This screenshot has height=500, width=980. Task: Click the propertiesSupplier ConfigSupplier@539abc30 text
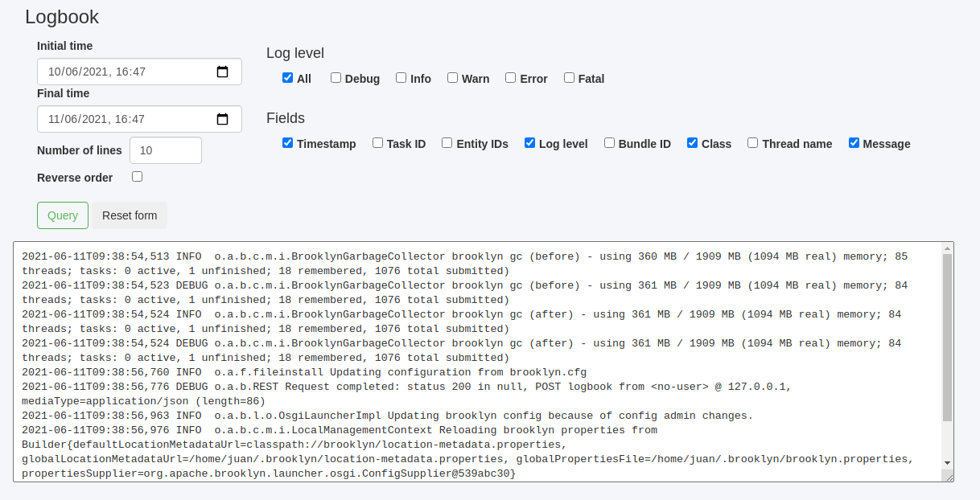(x=269, y=473)
